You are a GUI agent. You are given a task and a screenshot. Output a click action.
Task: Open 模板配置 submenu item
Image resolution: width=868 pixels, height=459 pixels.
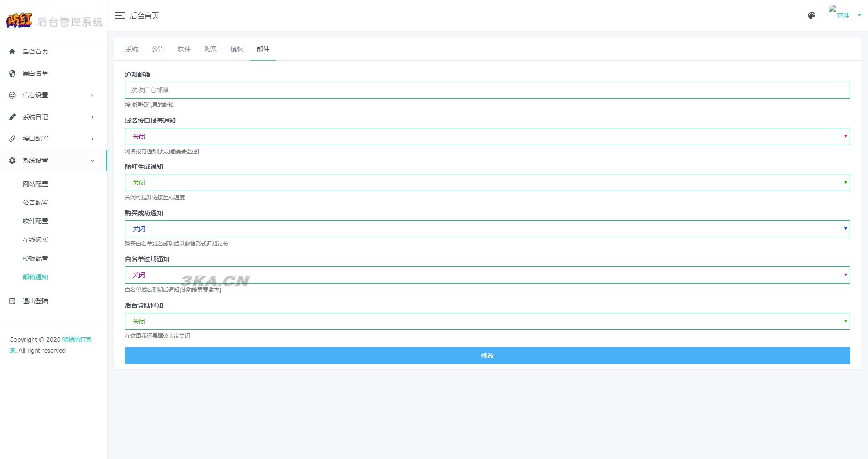coord(35,258)
